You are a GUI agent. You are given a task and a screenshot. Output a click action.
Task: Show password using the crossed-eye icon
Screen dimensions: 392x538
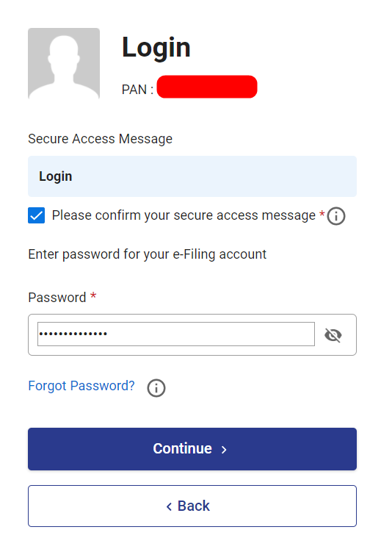point(333,335)
